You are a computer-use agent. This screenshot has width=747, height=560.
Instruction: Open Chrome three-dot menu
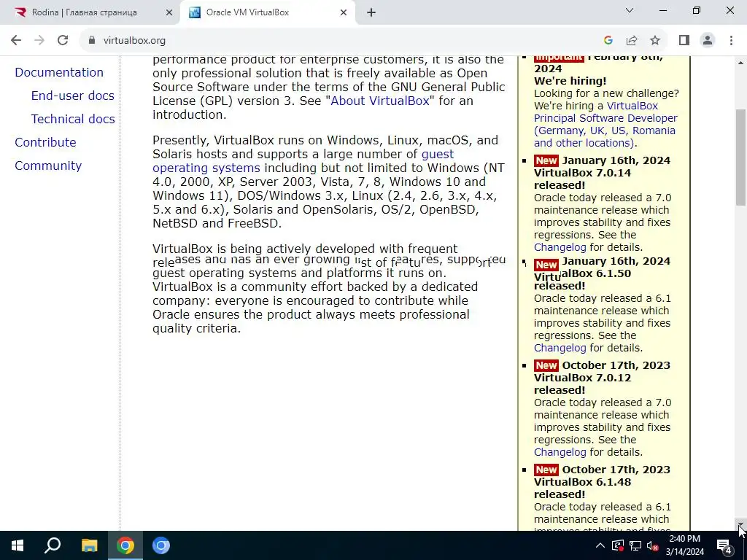pyautogui.click(x=731, y=41)
